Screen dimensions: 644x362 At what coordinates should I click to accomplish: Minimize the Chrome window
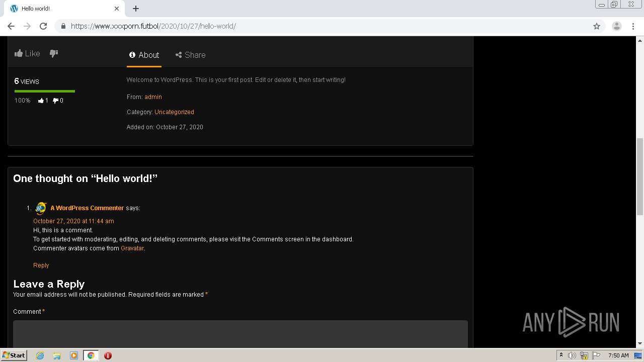tap(601, 5)
